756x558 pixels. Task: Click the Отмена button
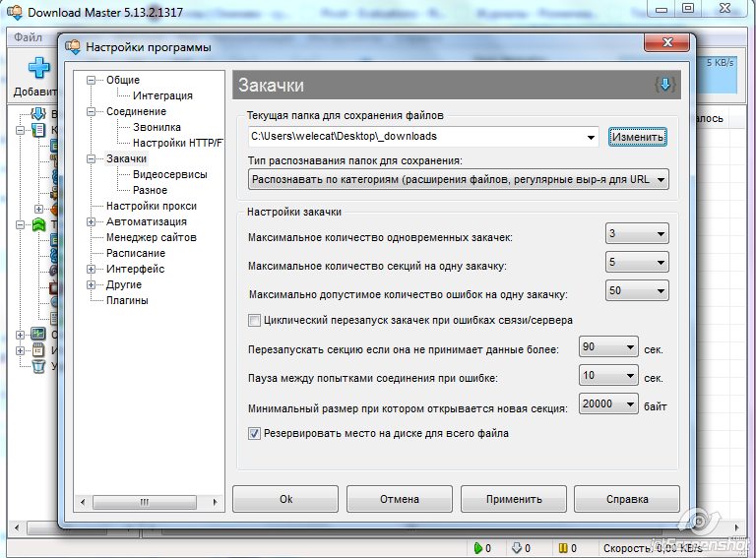[x=400, y=499]
